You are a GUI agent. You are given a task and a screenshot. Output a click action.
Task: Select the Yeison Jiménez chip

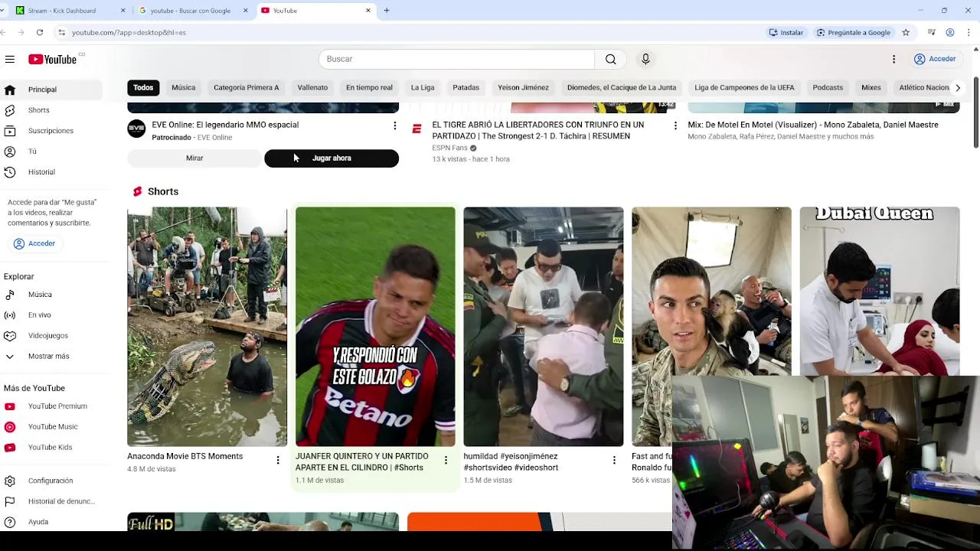click(523, 88)
